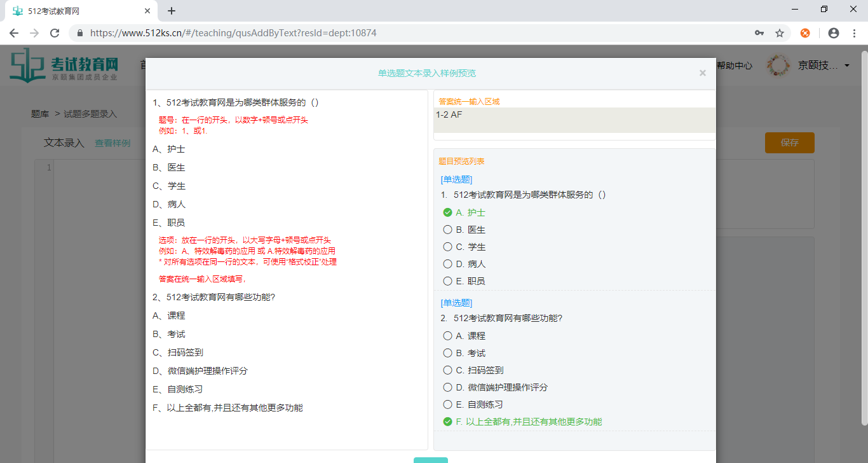Click the red hint 答案在统一输入区域填写
Image resolution: width=868 pixels, height=463 pixels.
[x=202, y=279]
